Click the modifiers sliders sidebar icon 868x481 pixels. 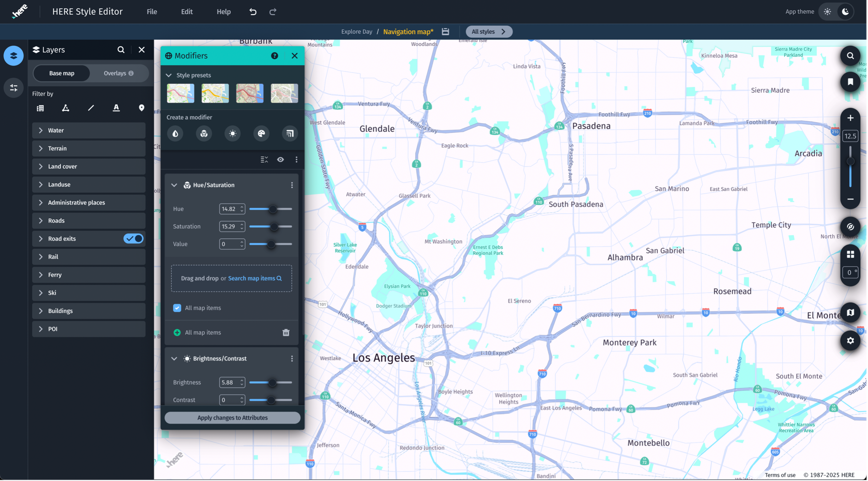coord(14,88)
